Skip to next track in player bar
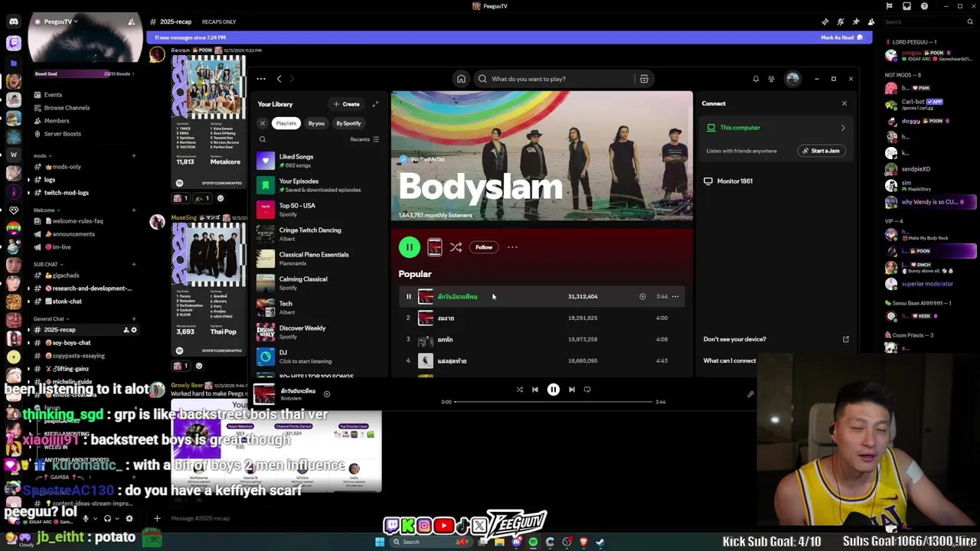The image size is (980, 551). click(x=571, y=390)
